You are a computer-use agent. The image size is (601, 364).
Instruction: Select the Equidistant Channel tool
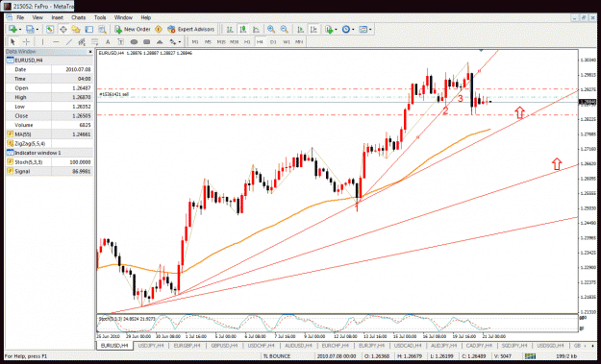(82, 41)
